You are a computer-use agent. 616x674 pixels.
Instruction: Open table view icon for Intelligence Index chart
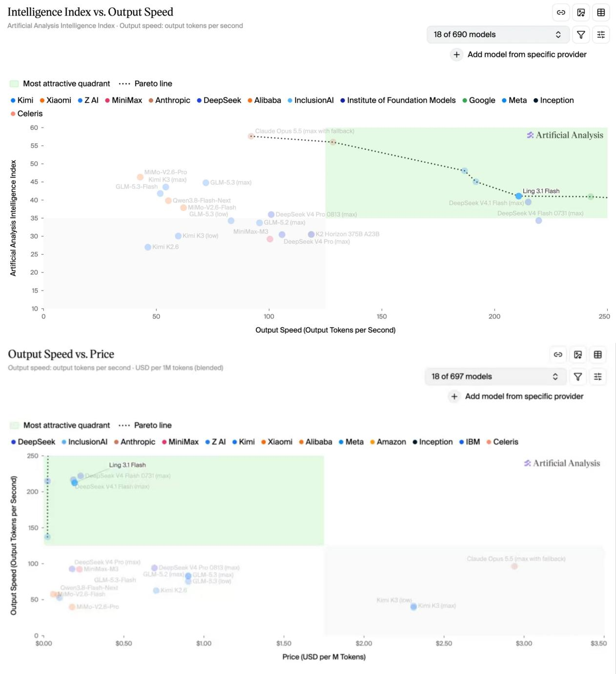[601, 13]
